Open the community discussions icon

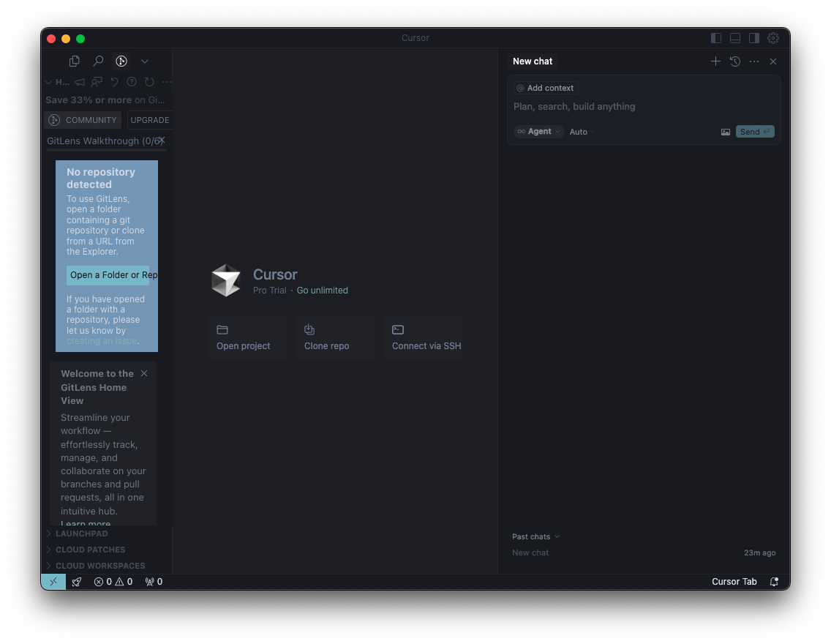point(97,82)
